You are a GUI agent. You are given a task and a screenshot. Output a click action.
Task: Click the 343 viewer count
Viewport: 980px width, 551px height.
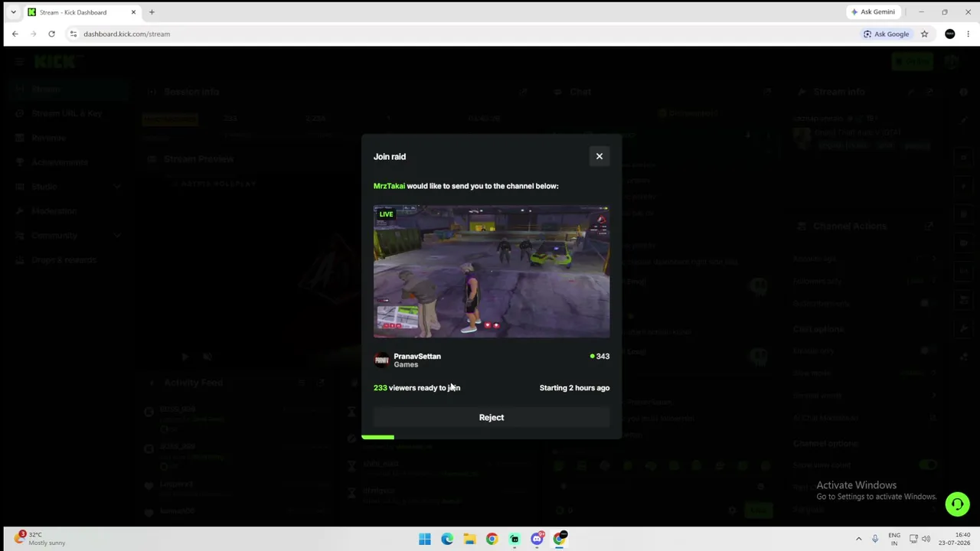[x=600, y=356]
